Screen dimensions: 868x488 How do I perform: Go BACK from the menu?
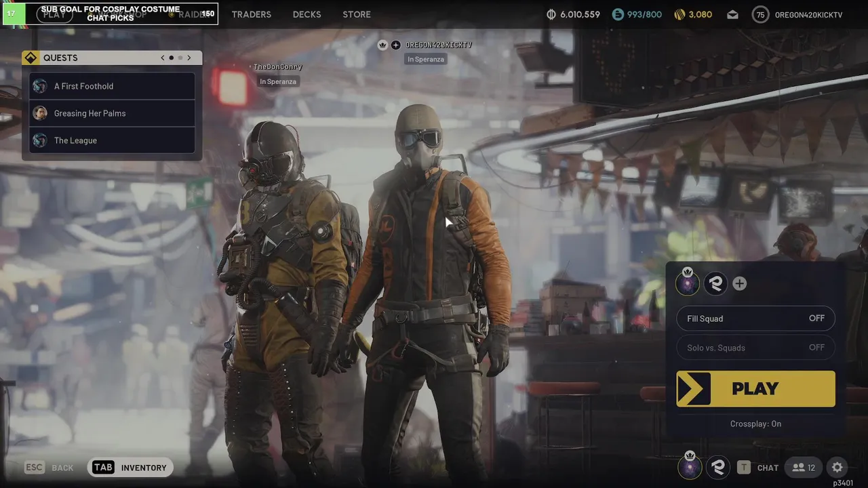[62, 468]
